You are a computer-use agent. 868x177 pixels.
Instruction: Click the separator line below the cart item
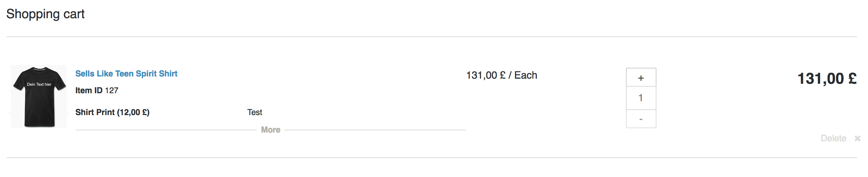click(x=431, y=158)
